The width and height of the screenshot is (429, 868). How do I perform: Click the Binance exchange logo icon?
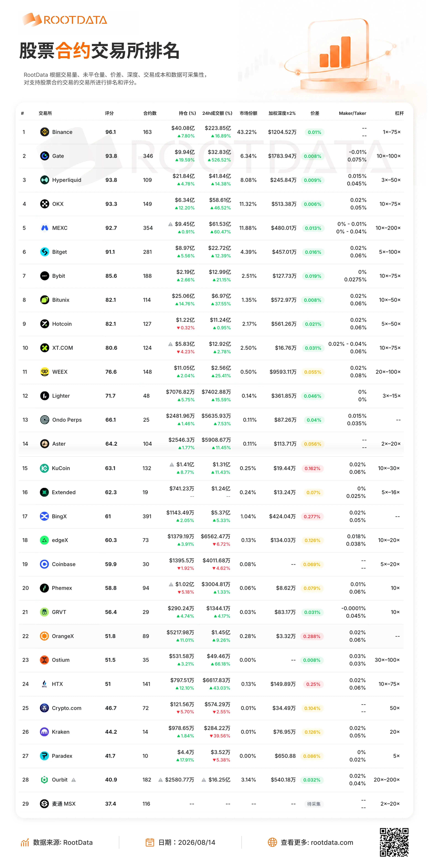[x=44, y=132]
